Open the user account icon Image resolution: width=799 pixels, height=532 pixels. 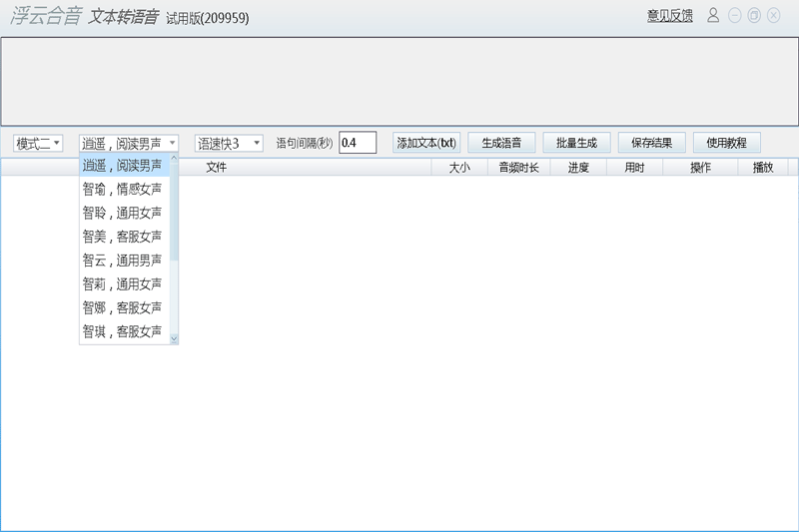713,15
